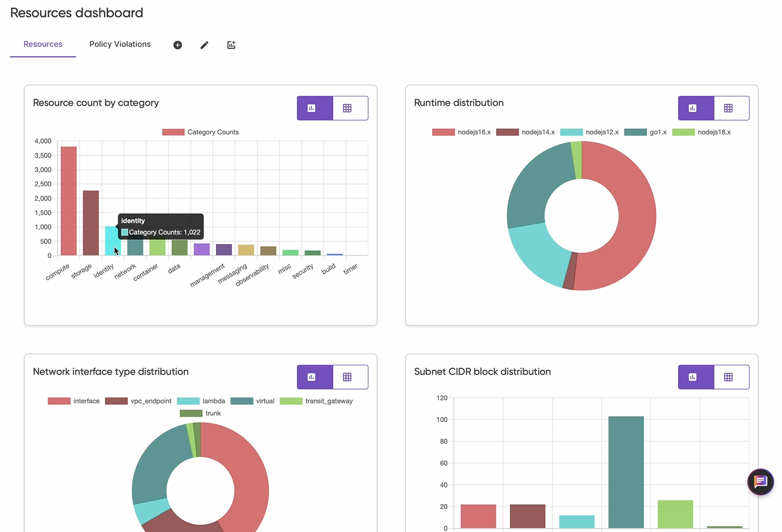Show Subnet CIDR block distribution as chart
782x532 pixels.
click(x=696, y=377)
